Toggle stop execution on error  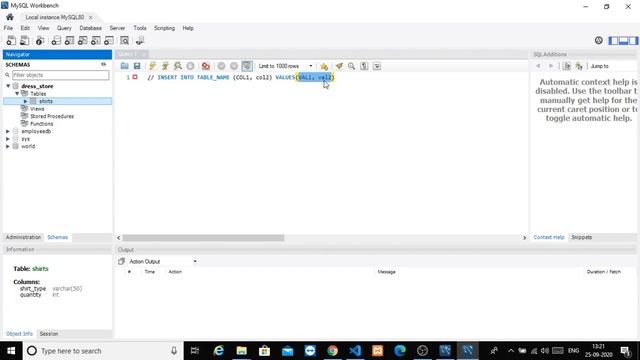pos(206,66)
